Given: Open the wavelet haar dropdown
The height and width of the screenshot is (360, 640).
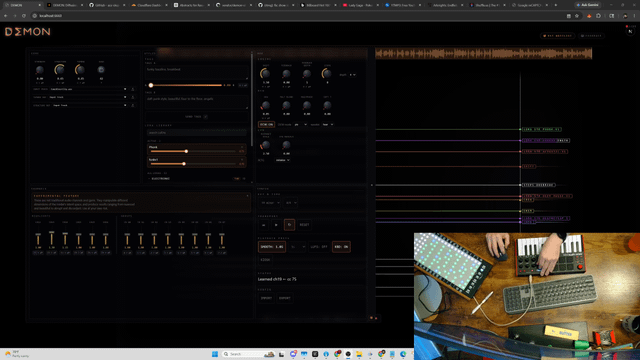Looking at the screenshot, I should point(328,124).
